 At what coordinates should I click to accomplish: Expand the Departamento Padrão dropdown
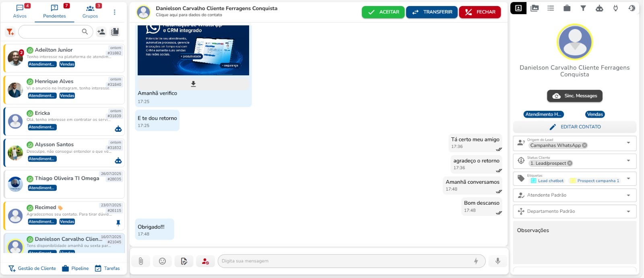[x=628, y=212]
